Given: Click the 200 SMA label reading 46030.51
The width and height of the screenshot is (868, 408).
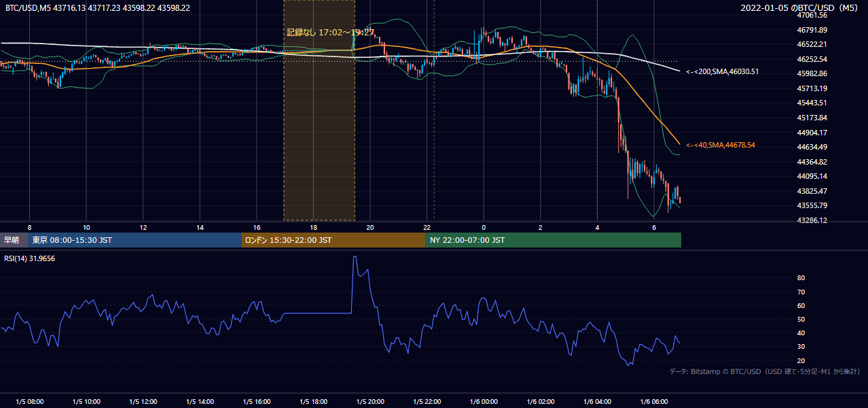Looking at the screenshot, I should [x=723, y=71].
